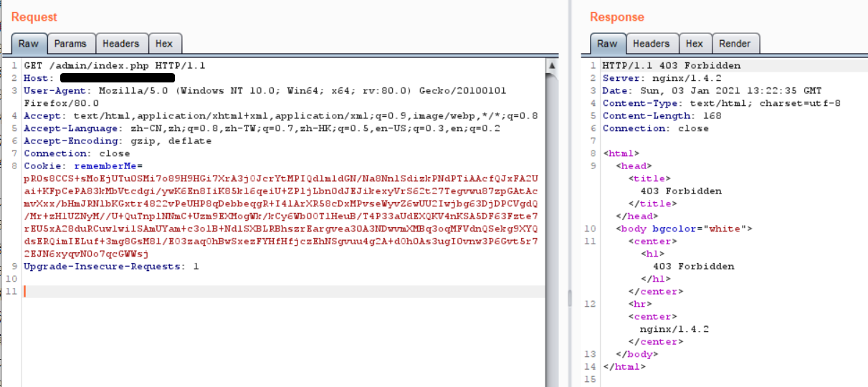The width and height of the screenshot is (868, 387).
Task: Select the response Raw tab
Action: 607,44
